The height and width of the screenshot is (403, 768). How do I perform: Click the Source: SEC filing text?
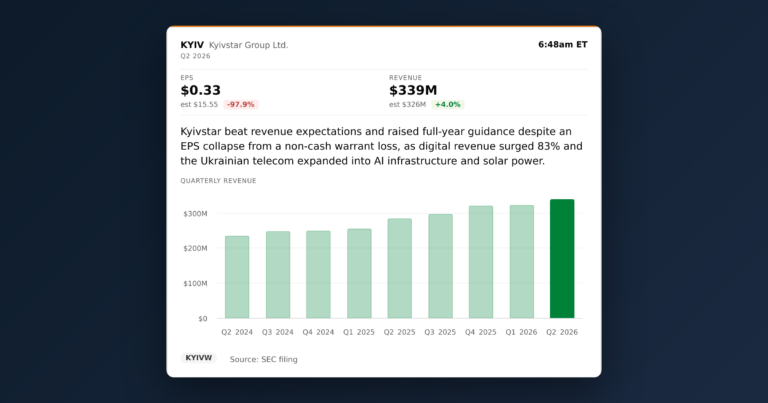pos(264,359)
